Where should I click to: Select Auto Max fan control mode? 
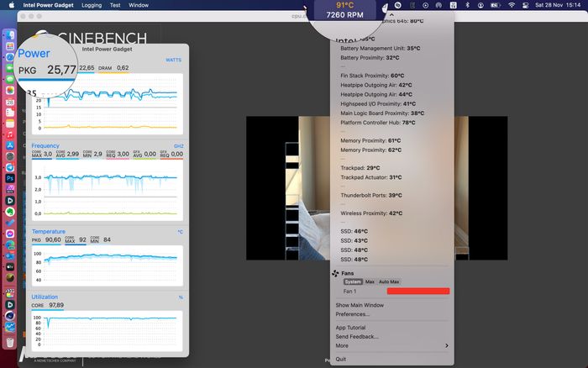click(389, 281)
